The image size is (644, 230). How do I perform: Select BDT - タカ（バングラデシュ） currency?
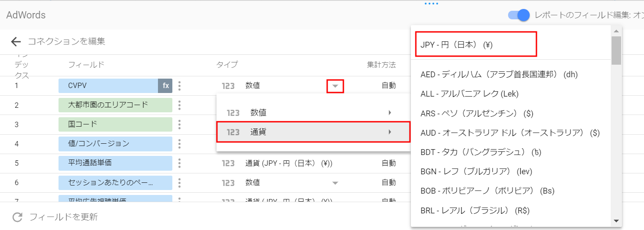click(x=511, y=152)
